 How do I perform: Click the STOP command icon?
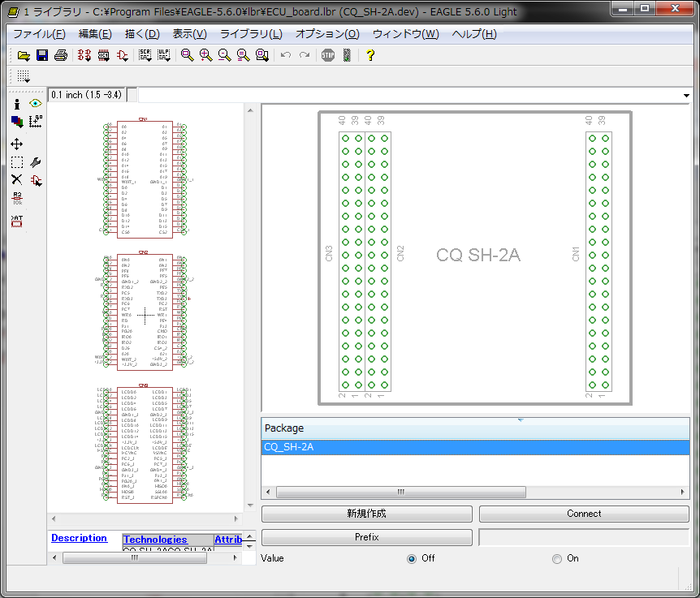click(328, 55)
